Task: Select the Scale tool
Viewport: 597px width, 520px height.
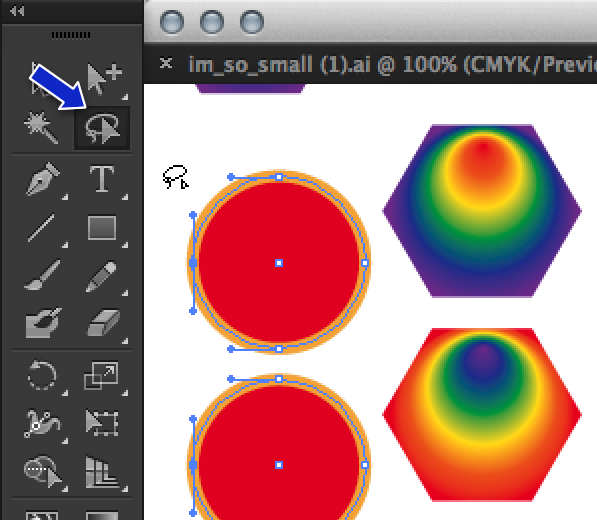Action: (x=101, y=375)
